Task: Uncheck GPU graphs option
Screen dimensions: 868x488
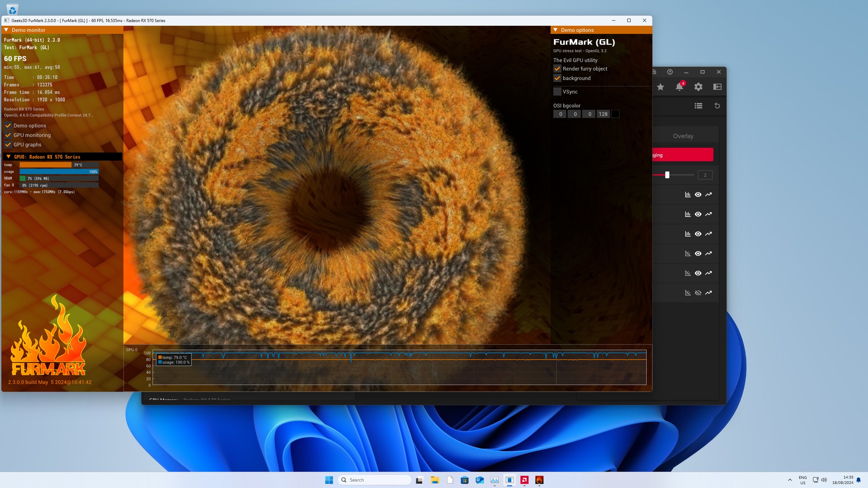Action: tap(8, 144)
